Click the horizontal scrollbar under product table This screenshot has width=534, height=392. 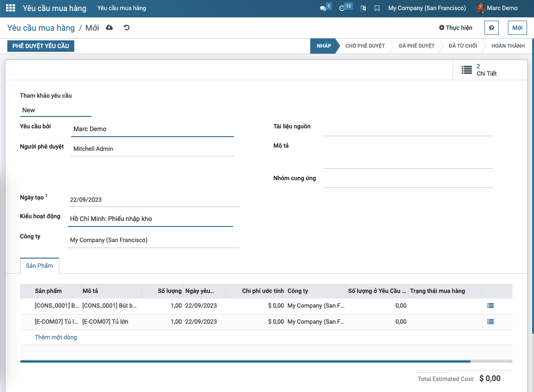click(245, 361)
